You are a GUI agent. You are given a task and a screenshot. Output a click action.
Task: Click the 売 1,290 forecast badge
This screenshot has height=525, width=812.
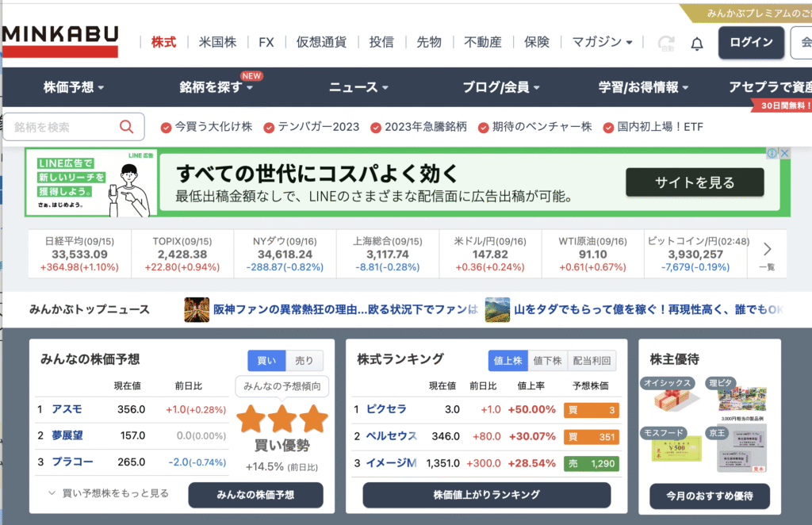click(x=592, y=463)
